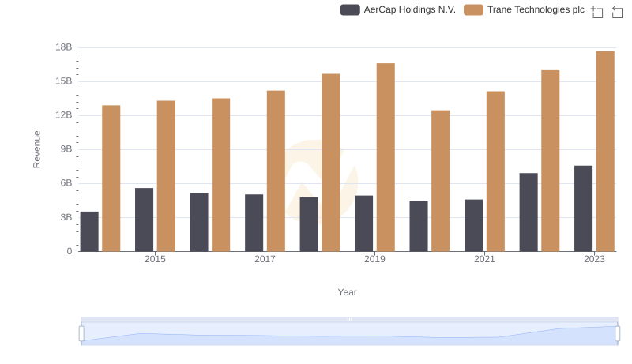Click the 2015 AerCap Holdings bar

point(145,220)
